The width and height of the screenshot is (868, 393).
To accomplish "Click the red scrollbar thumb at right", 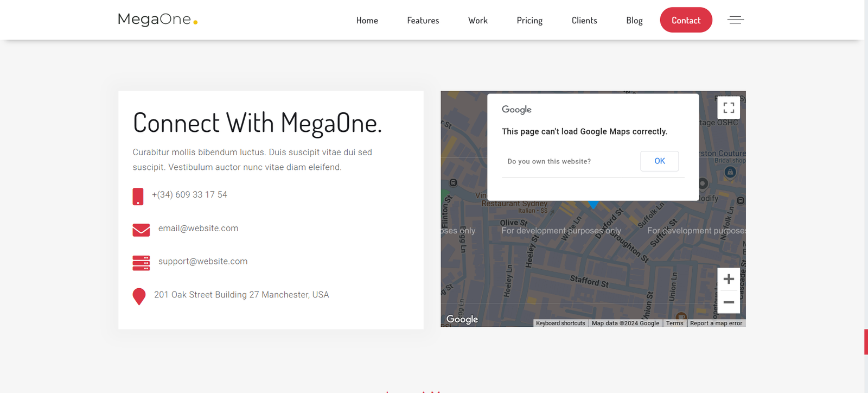I will click(866, 341).
